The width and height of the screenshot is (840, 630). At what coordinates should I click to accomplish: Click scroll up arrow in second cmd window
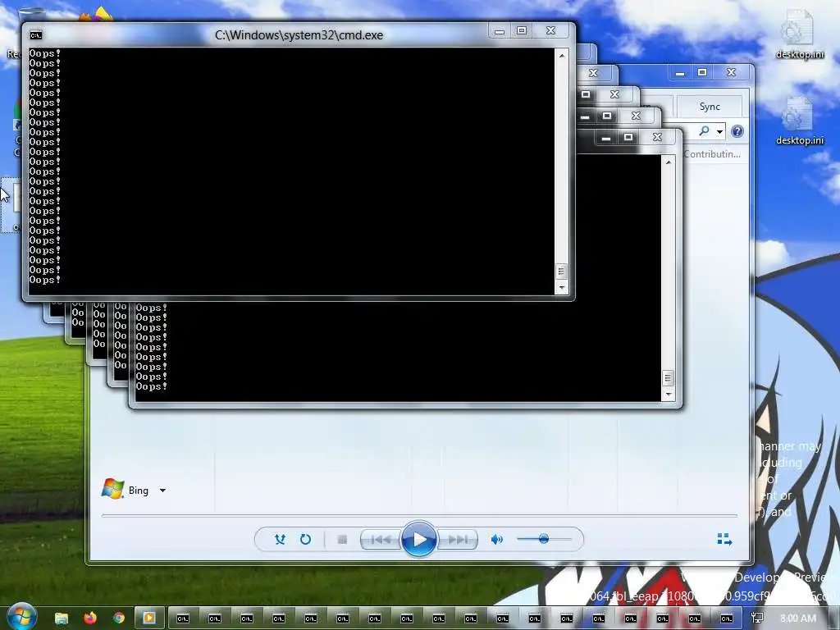[668, 162]
